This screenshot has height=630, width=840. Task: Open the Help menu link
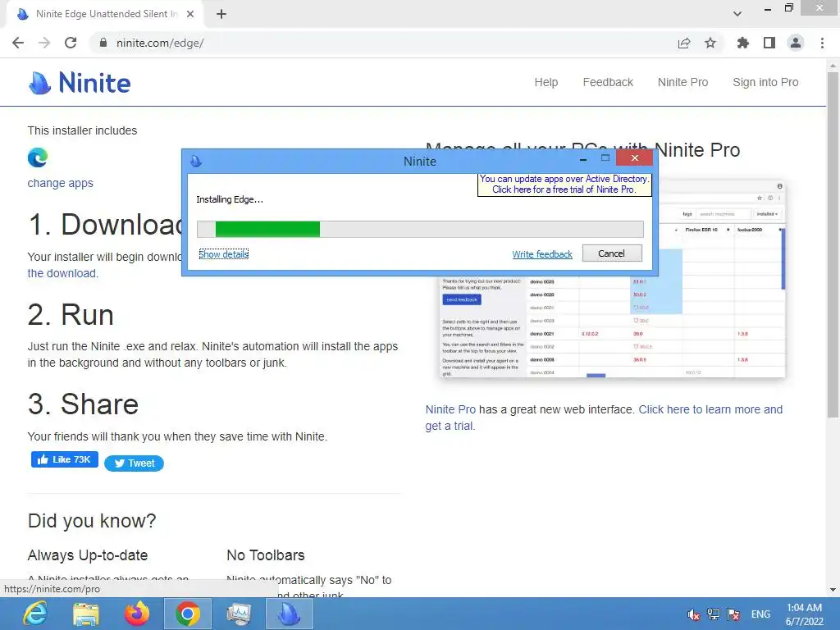(x=546, y=82)
